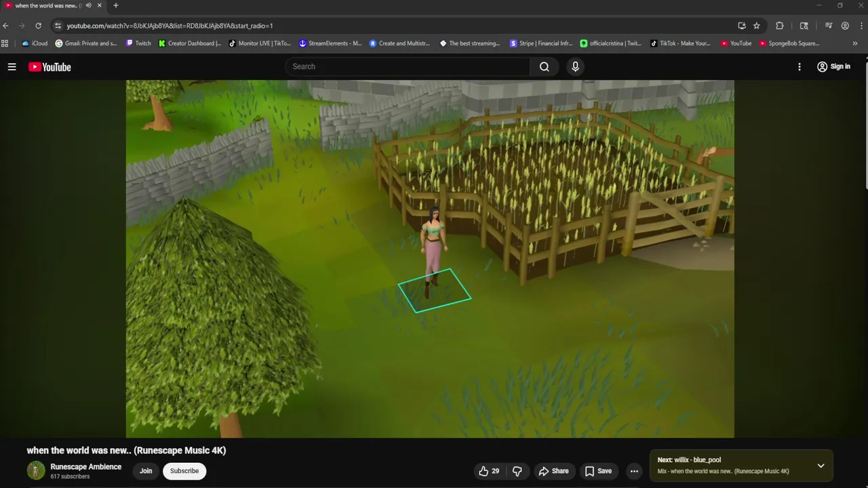This screenshot has height=488, width=868.
Task: Click video title text
Action: (x=126, y=450)
